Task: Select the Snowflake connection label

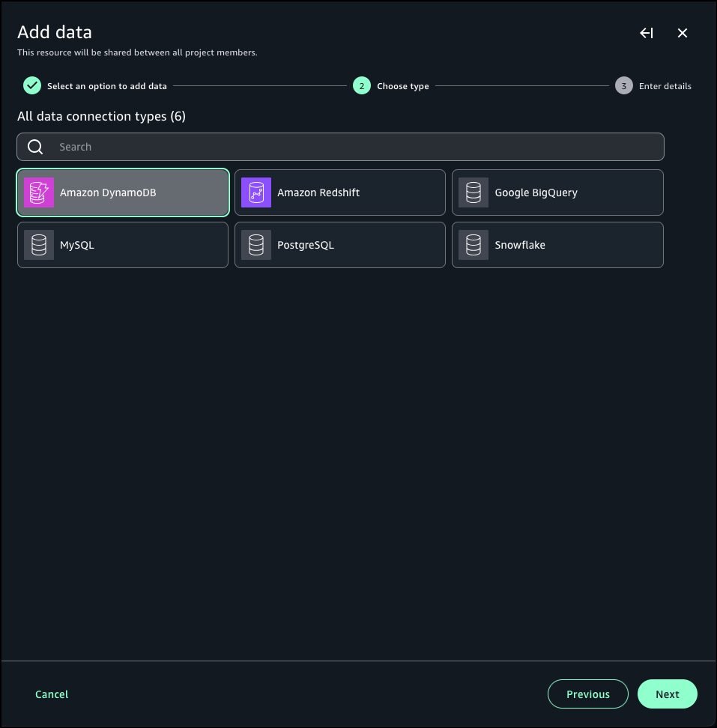Action: tap(520, 245)
